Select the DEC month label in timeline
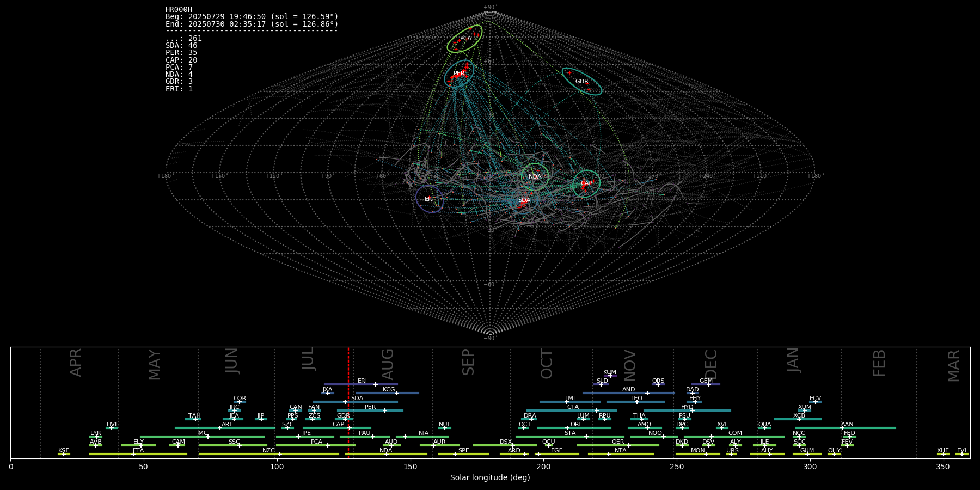This screenshot has height=490, width=980. 711,365
